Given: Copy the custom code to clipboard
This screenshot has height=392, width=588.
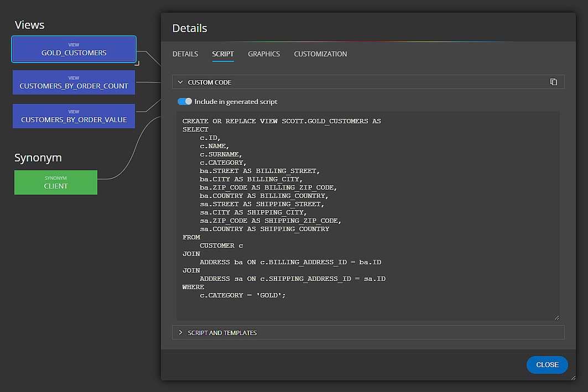Looking at the screenshot, I should pos(554,82).
